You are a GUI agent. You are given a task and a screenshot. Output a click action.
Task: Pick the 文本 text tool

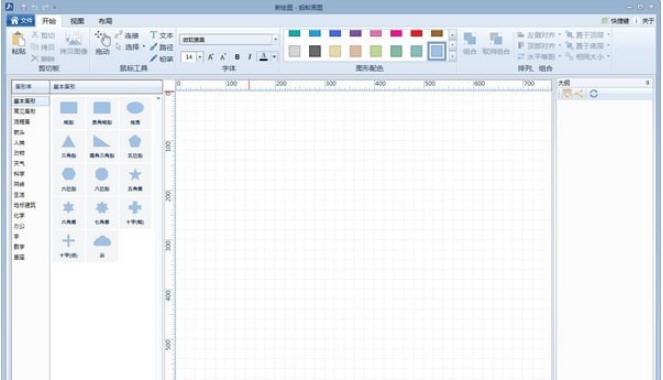click(162, 36)
